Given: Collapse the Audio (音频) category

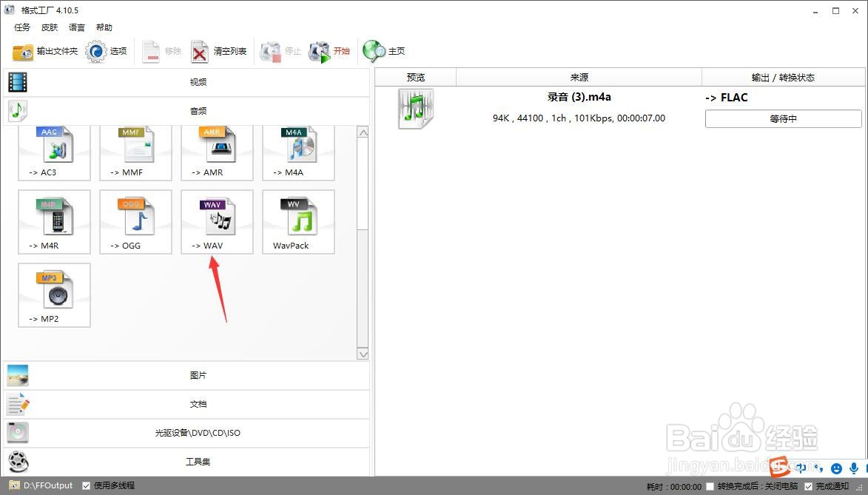Looking at the screenshot, I should [x=186, y=111].
